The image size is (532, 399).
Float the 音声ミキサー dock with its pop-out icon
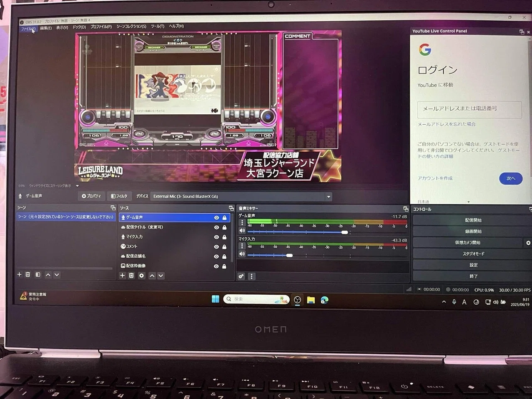pyautogui.click(x=406, y=209)
